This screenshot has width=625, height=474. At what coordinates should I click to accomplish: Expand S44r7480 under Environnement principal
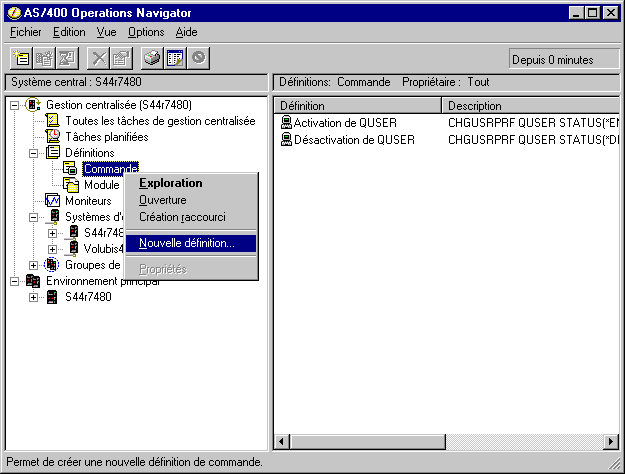click(33, 297)
